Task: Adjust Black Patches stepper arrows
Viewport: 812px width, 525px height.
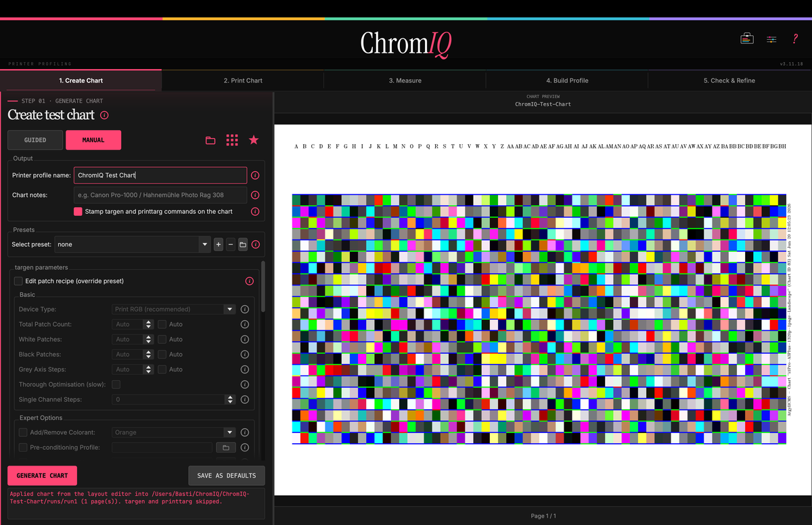Action: click(149, 355)
